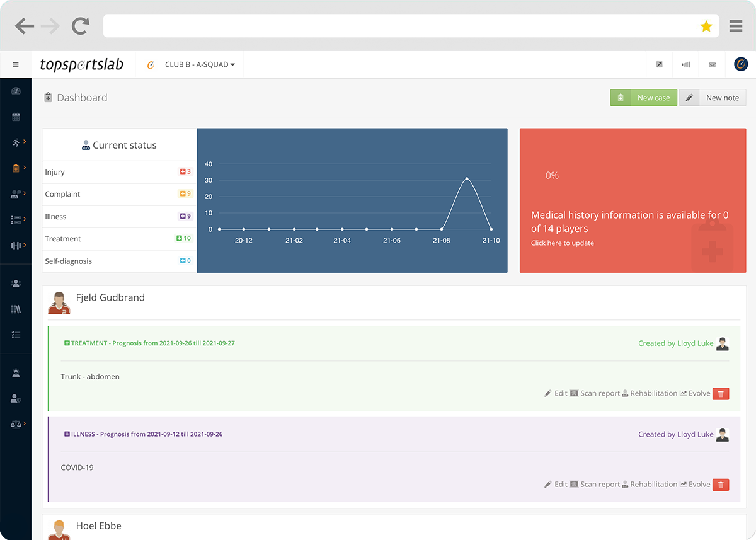Image resolution: width=756 pixels, height=540 pixels.
Task: Click Lloyd Luke's avatar on the illness case
Action: tap(723, 435)
